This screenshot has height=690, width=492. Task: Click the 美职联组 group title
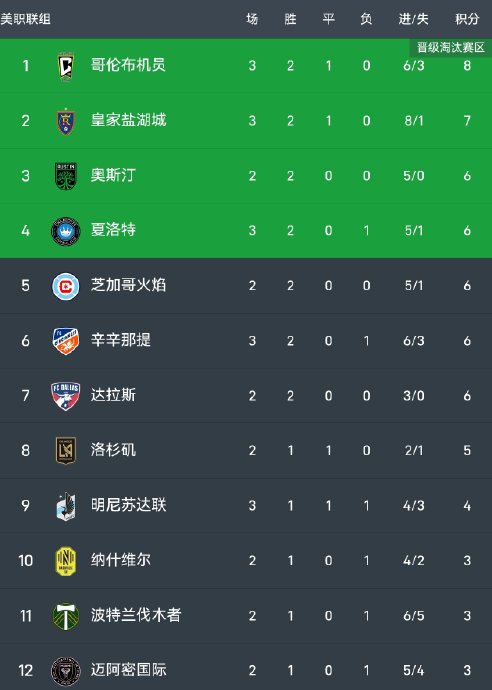click(x=26, y=19)
